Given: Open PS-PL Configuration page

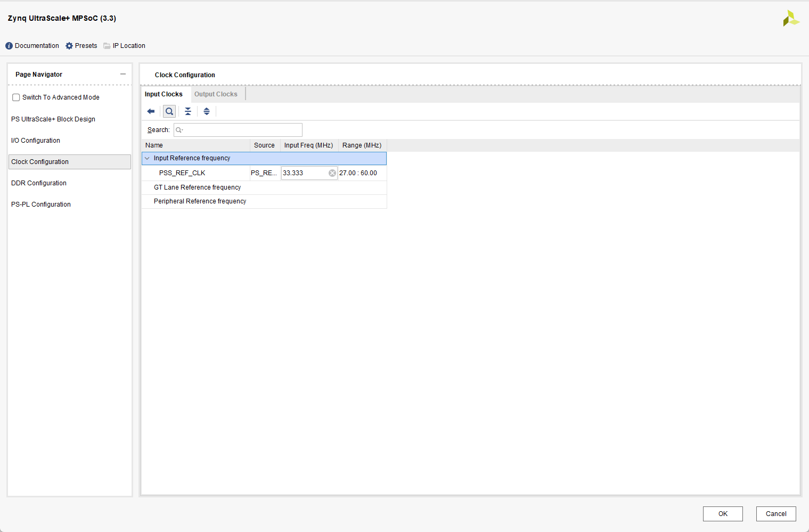Looking at the screenshot, I should click(x=41, y=204).
